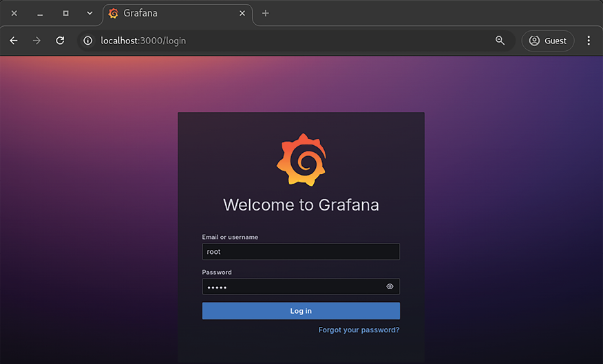Click into the Password input field
The height and width of the screenshot is (364, 603).
tap(293, 286)
